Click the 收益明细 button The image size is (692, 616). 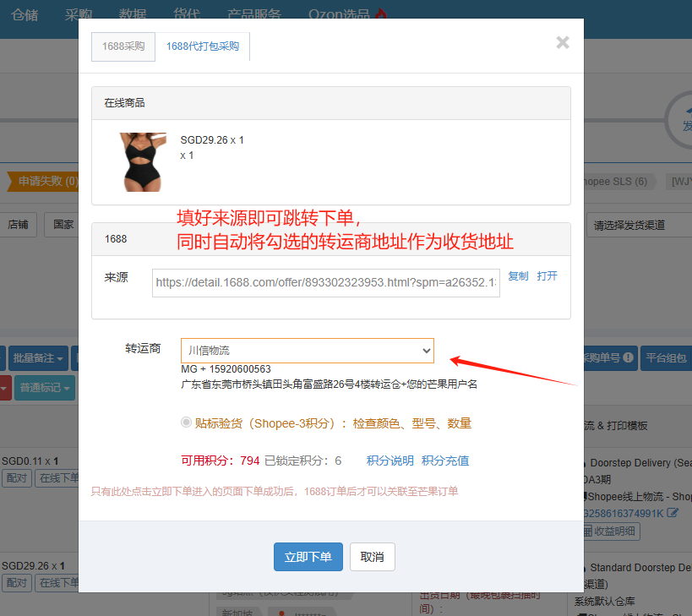[x=612, y=532]
